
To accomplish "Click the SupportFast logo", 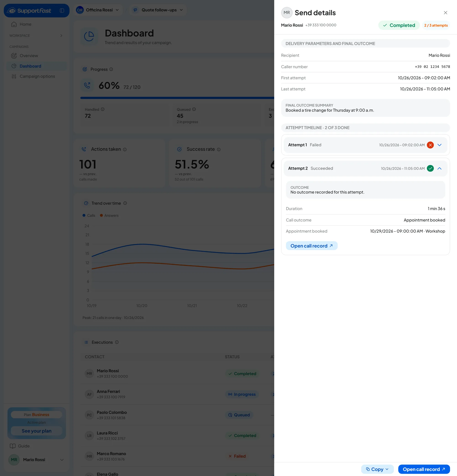I will click(x=29, y=11).
